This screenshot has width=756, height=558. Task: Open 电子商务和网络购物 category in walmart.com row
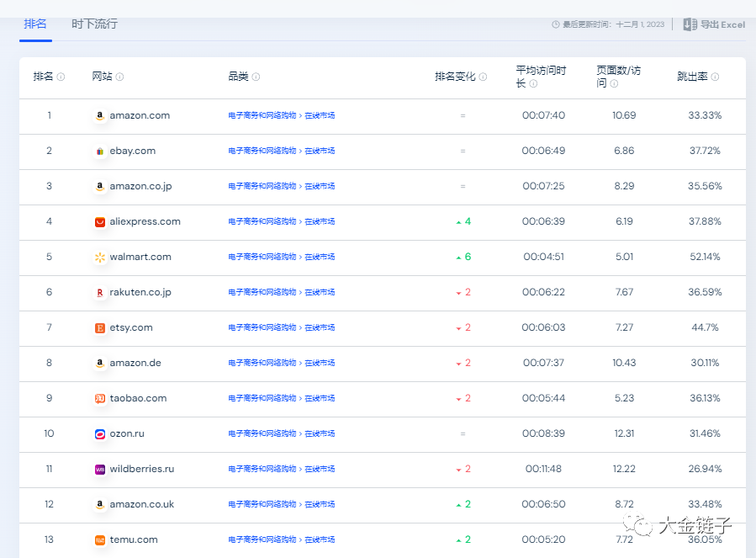pos(262,257)
